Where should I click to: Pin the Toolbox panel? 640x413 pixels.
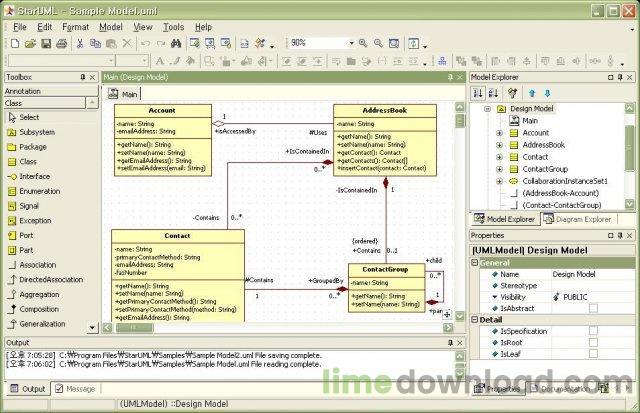(x=83, y=77)
